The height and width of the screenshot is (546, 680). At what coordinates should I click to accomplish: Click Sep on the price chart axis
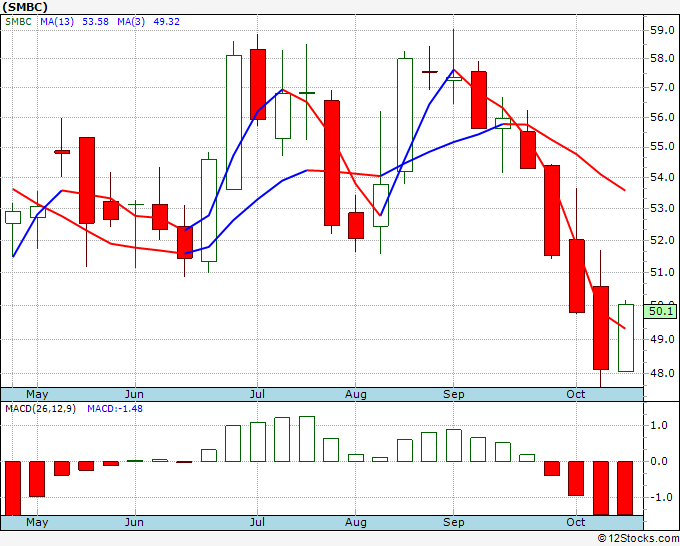(454, 395)
